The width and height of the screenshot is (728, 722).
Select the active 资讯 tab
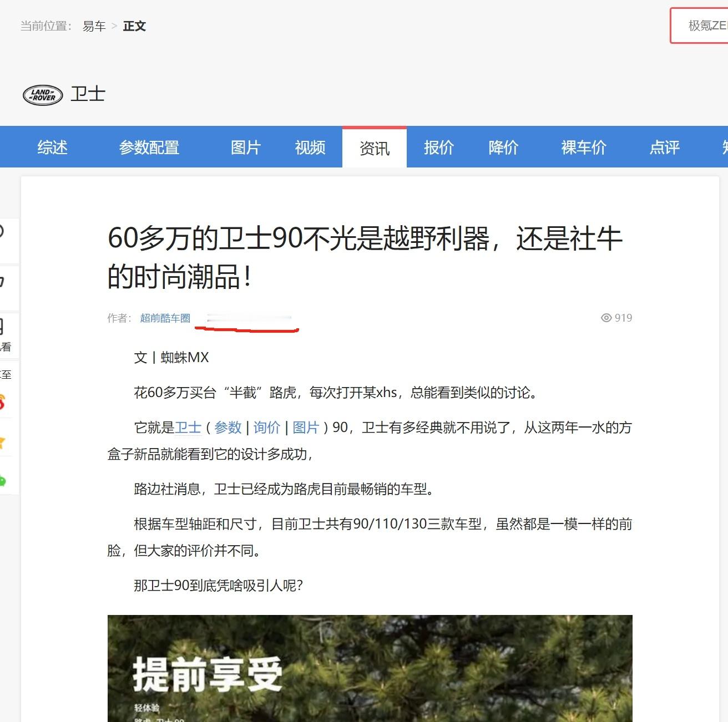pos(375,148)
